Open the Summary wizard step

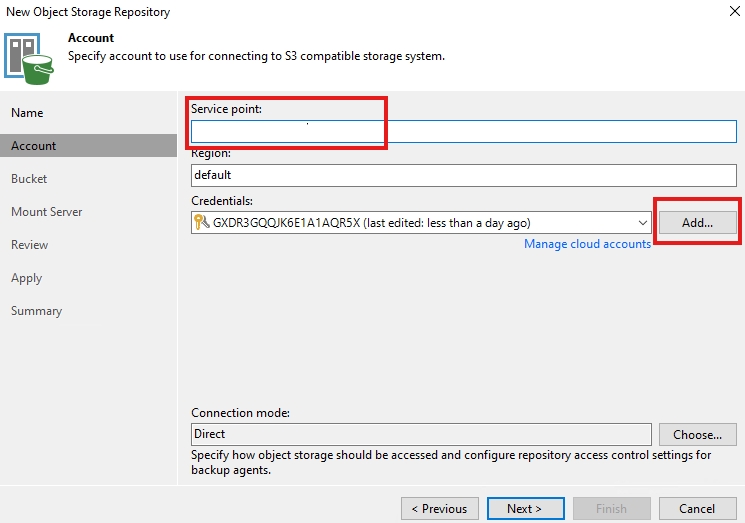[37, 311]
